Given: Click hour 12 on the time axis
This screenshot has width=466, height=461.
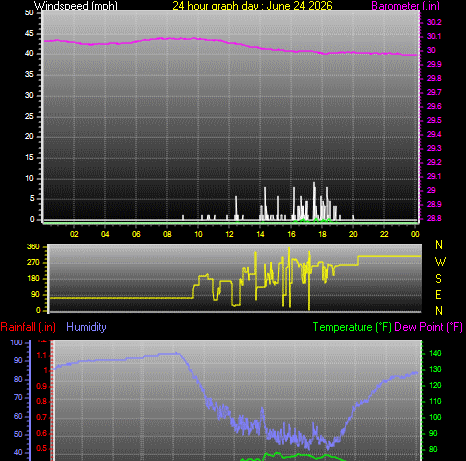Looking at the screenshot, I should (x=229, y=234).
